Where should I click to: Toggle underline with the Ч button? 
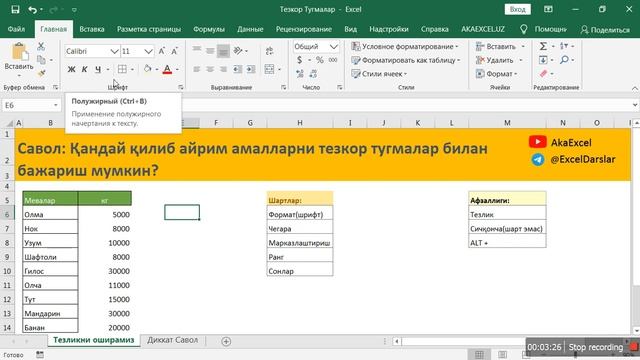coord(98,69)
